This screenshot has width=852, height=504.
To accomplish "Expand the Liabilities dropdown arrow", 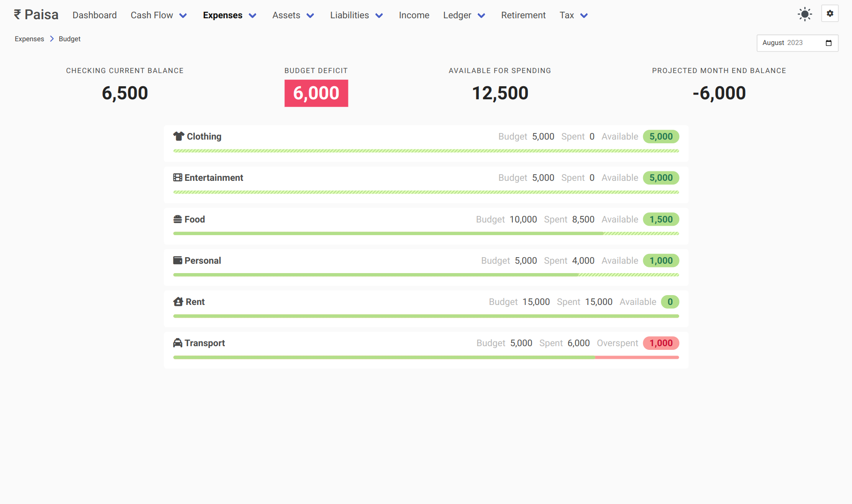I will (x=379, y=15).
